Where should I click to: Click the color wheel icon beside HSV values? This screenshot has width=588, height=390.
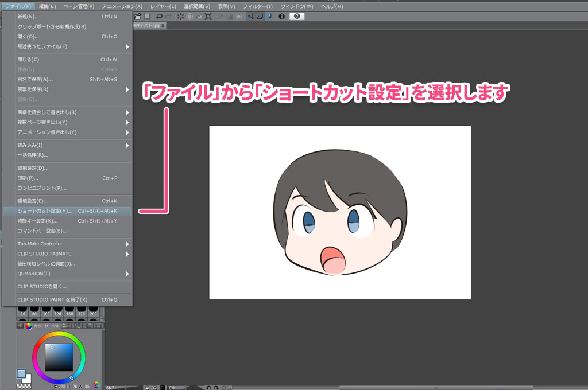(96, 385)
